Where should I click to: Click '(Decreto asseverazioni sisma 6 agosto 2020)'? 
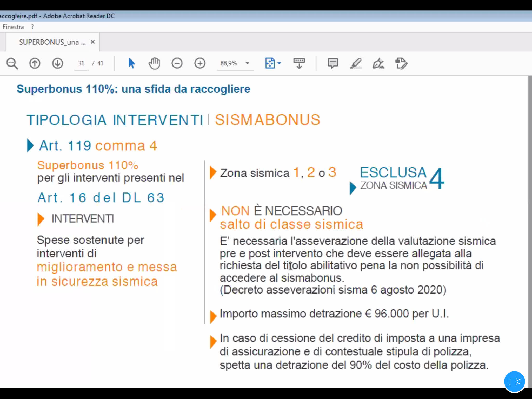tap(333, 290)
